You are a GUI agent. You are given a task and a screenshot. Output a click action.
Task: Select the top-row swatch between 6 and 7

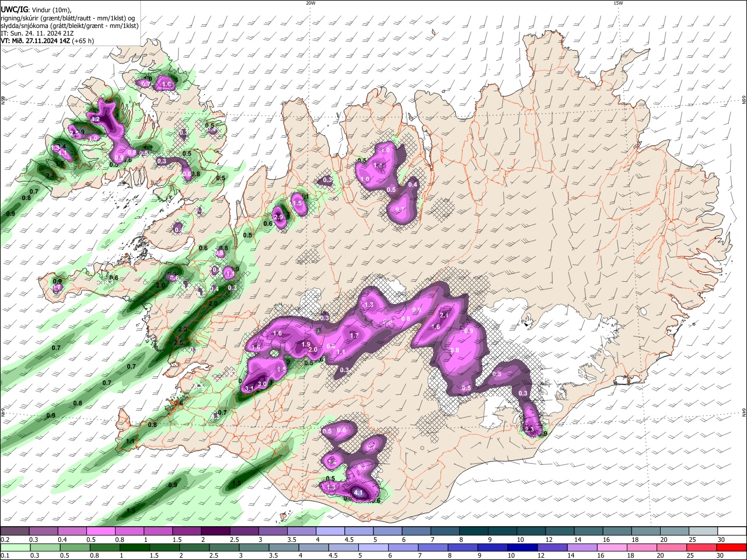(416, 531)
